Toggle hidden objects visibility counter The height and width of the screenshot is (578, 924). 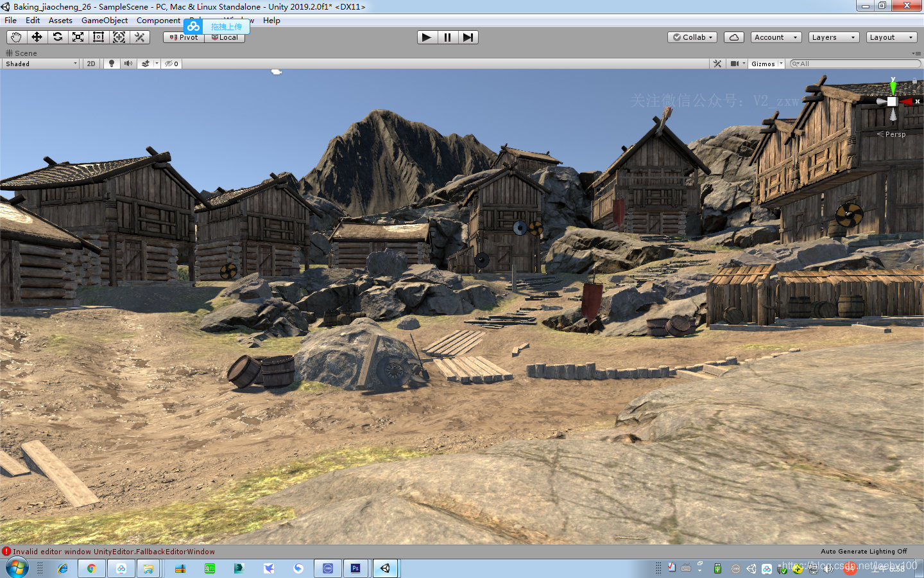171,64
